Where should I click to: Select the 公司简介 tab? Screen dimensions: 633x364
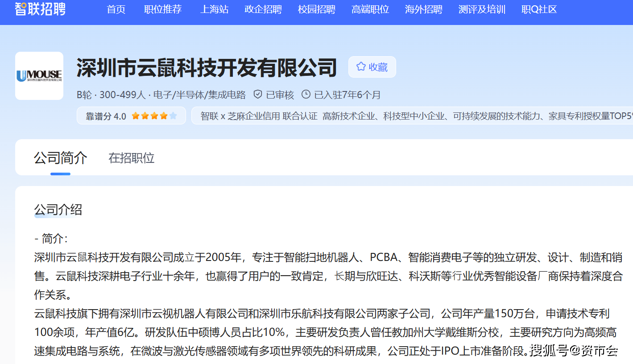(x=61, y=158)
